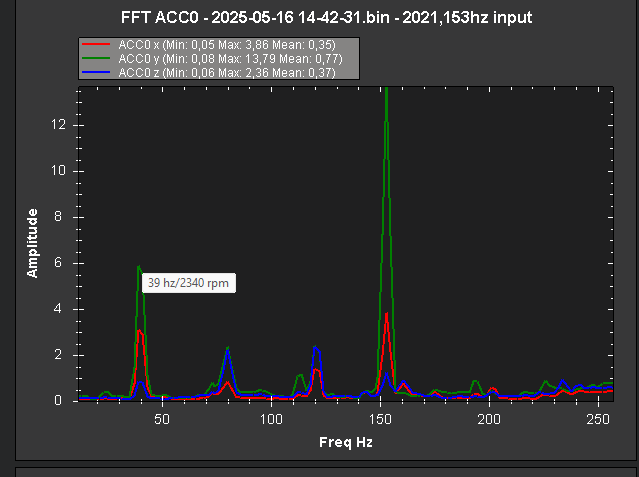Click the red ACC0 x legend line
This screenshot has width=639, height=477.
point(96,44)
